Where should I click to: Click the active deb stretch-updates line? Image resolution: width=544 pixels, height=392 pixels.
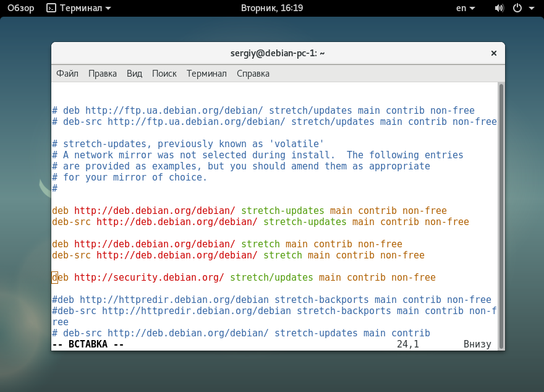pyautogui.click(x=250, y=211)
